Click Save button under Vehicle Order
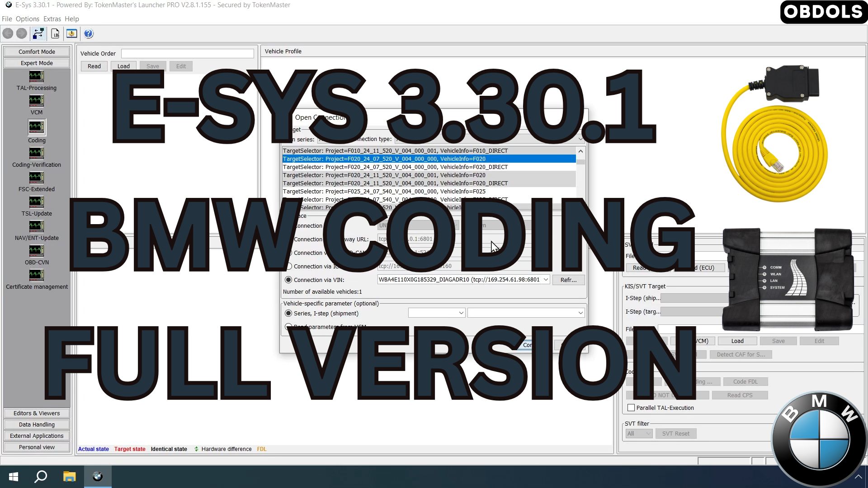The image size is (868, 488). pos(153,66)
